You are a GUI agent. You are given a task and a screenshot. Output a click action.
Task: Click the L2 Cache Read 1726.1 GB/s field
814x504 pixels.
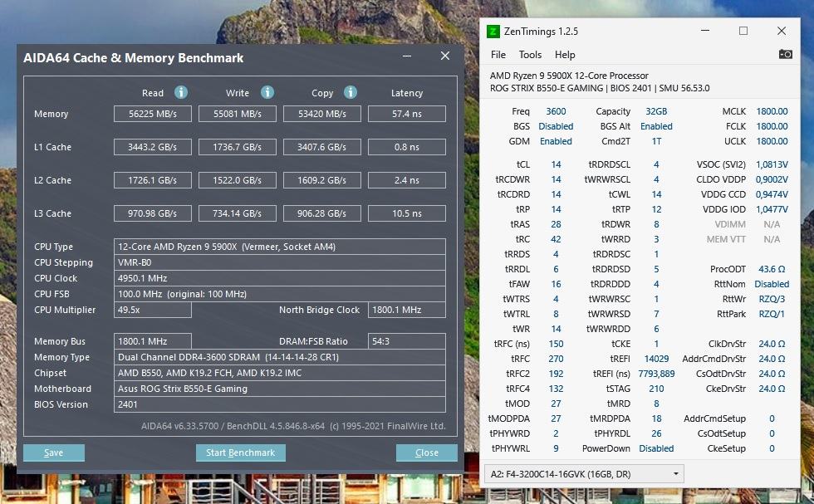[x=153, y=180]
